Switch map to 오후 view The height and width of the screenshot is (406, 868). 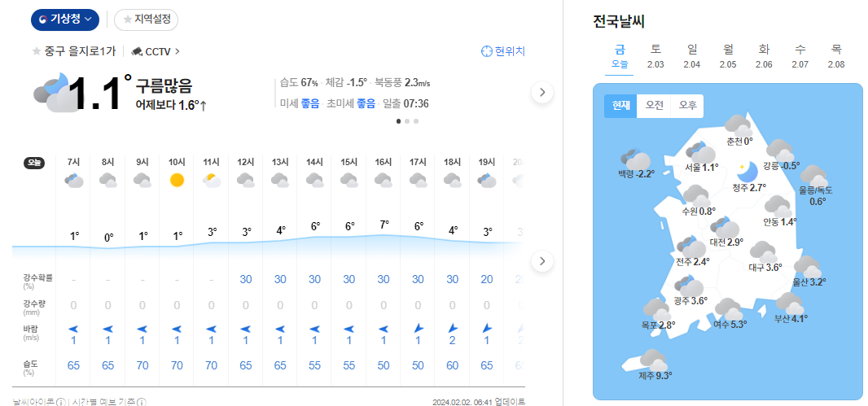point(688,107)
